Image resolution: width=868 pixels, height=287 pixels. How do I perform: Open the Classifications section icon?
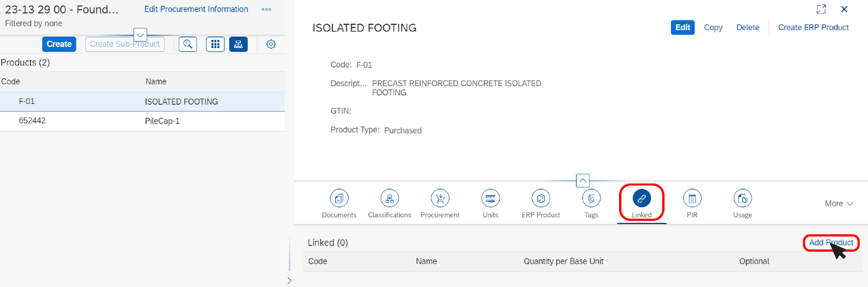(389, 198)
